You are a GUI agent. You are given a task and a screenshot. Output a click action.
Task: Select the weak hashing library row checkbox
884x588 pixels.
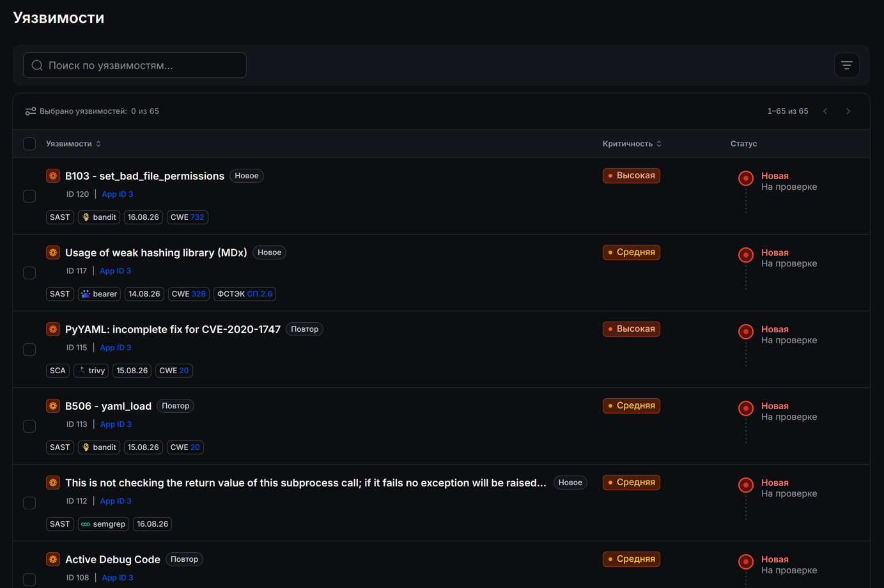pyautogui.click(x=29, y=273)
